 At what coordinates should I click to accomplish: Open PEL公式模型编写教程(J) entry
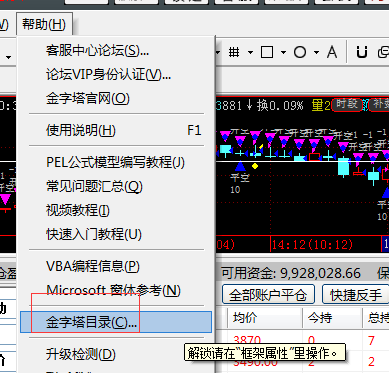tap(116, 162)
